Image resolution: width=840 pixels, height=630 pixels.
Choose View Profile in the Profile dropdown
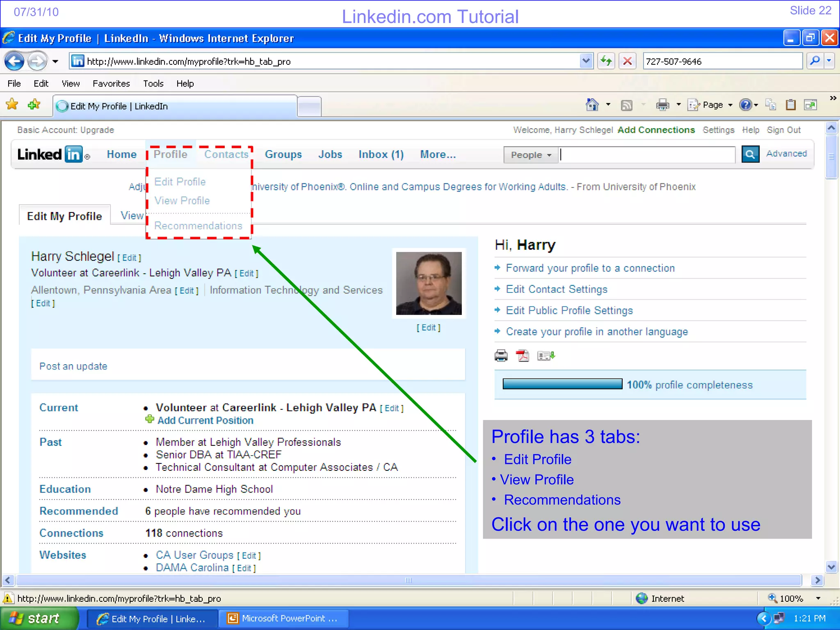pyautogui.click(x=182, y=201)
